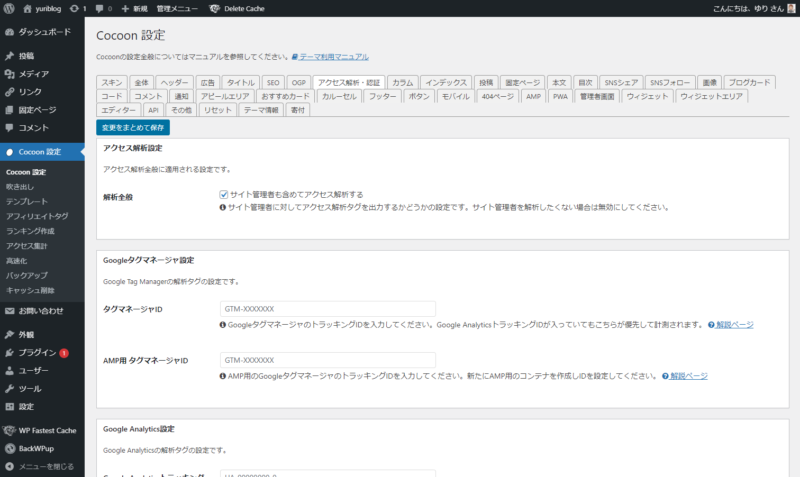Open 固定ページ pages menu

[x=42, y=110]
